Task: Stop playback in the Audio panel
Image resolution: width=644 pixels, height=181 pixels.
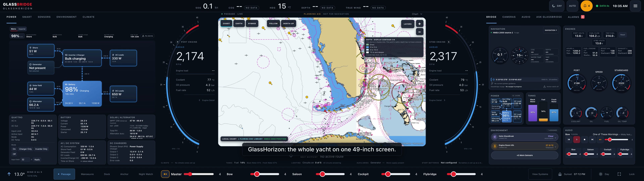Action: (x=584, y=139)
